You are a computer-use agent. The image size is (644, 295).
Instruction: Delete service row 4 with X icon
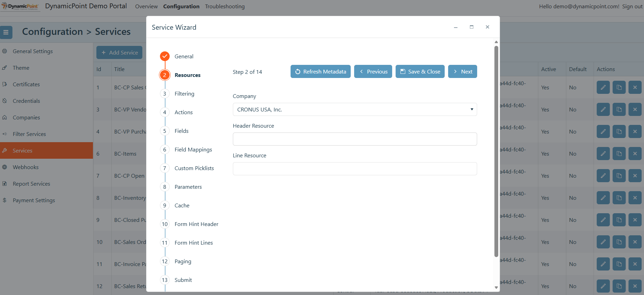(635, 131)
